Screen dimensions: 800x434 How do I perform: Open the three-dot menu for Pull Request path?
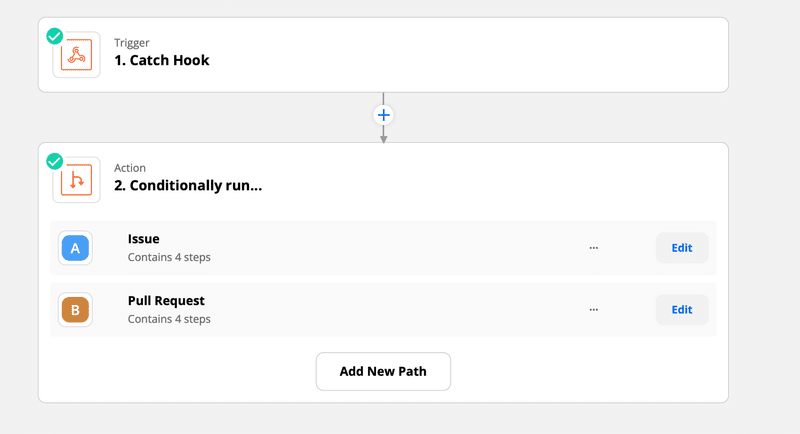[x=593, y=310]
